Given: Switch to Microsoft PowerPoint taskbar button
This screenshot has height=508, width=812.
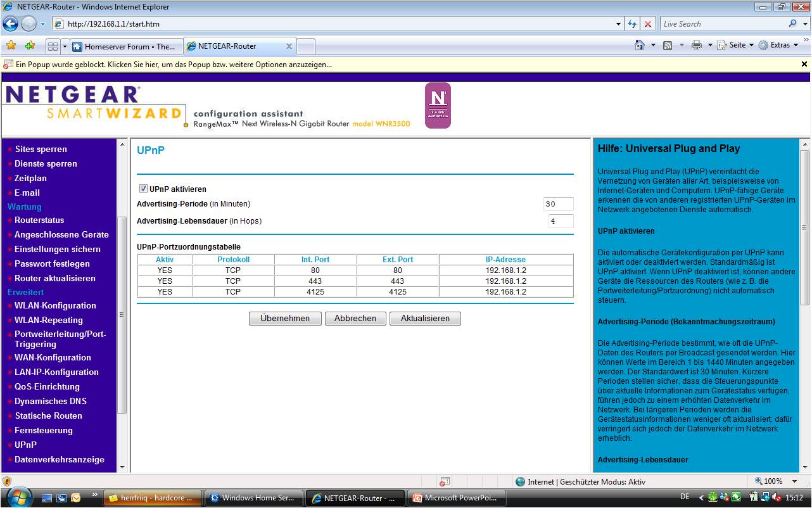Looking at the screenshot, I should 456,498.
